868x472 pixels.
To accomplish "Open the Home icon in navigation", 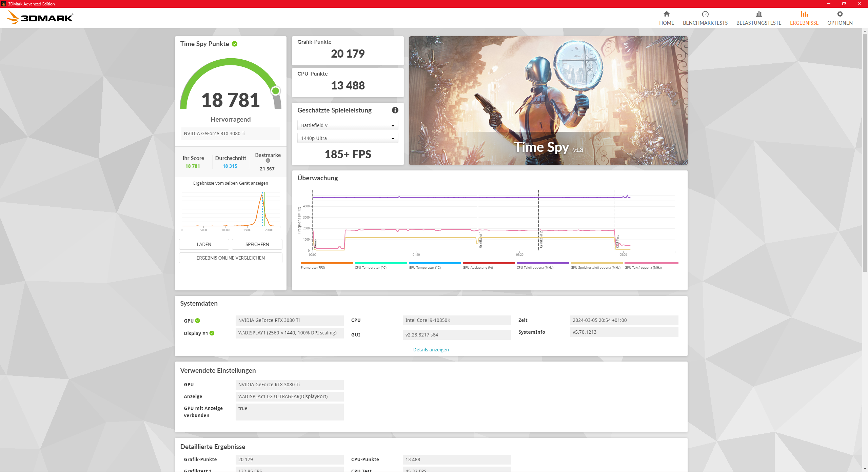I will point(666,14).
